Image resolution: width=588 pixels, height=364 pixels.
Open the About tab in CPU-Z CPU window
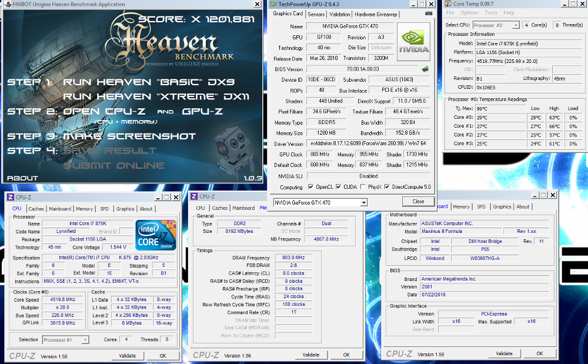[146, 209]
